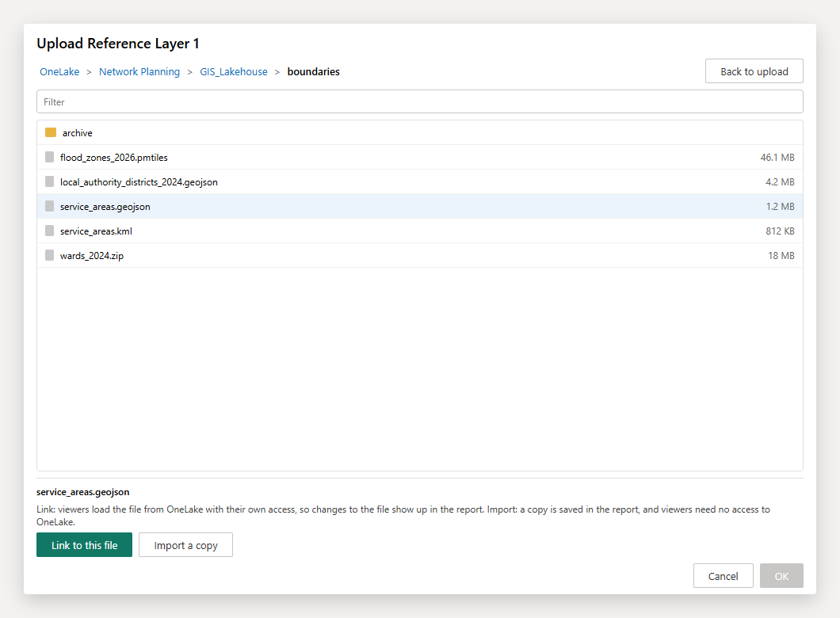This screenshot has width=840, height=618.
Task: Click the Upload Reference Layer 1 title
Action: click(x=118, y=44)
